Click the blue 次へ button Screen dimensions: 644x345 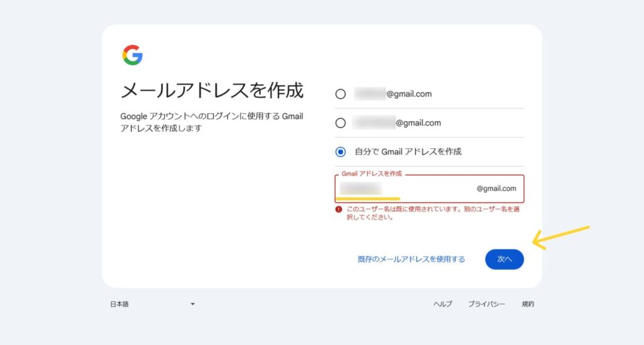(x=504, y=260)
